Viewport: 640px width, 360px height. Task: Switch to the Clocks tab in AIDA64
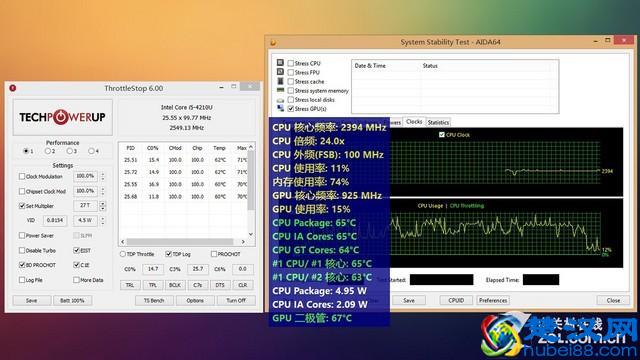click(414, 122)
